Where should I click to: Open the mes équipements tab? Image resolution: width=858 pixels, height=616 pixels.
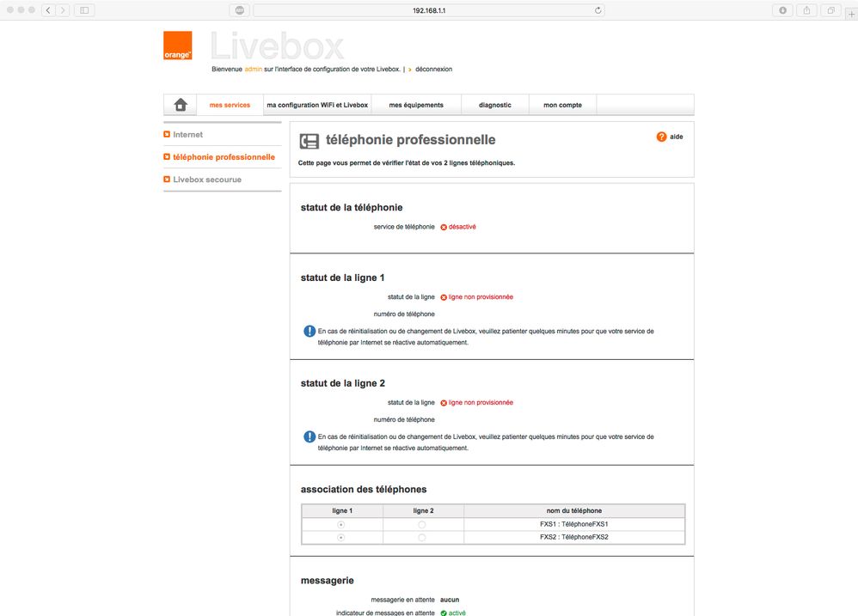pos(416,105)
